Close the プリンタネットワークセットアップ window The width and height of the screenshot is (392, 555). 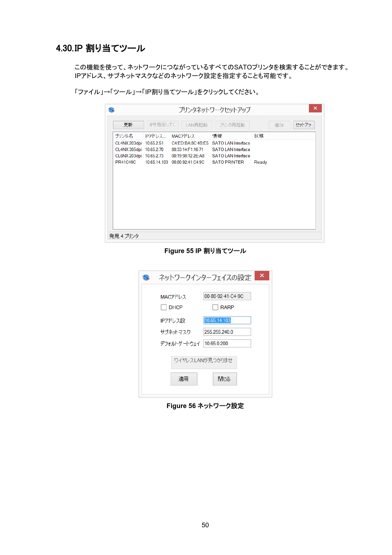[x=315, y=108]
